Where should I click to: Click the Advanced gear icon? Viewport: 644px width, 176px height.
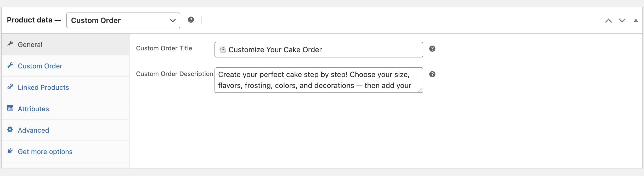[x=10, y=130]
